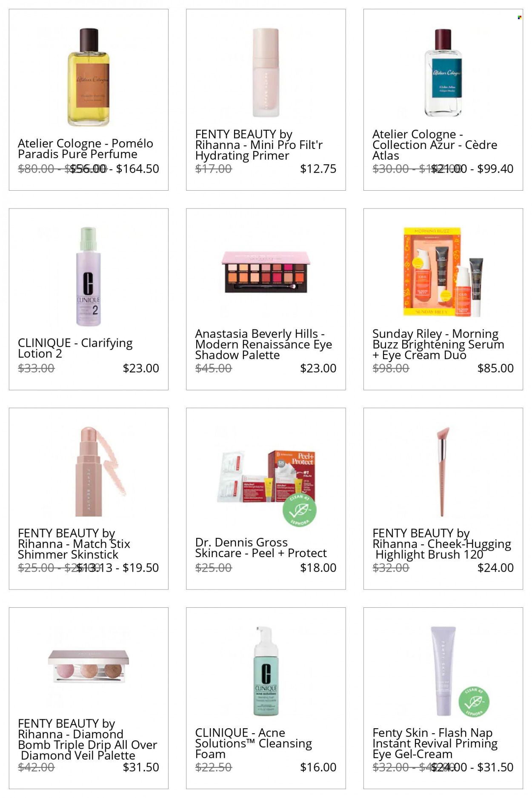
Task: Open the Sunday Riley Morning Buzz duo image
Action: point(443,272)
